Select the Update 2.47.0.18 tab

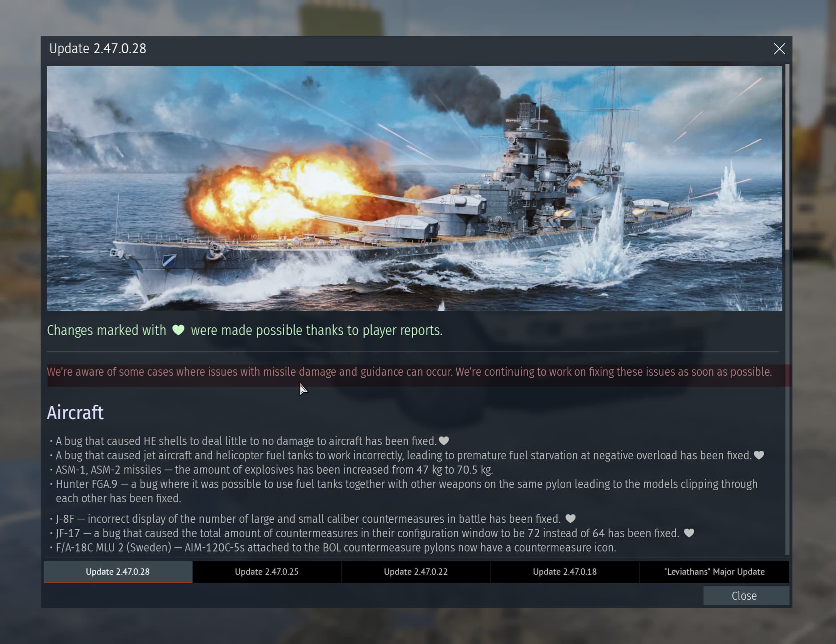tap(565, 572)
